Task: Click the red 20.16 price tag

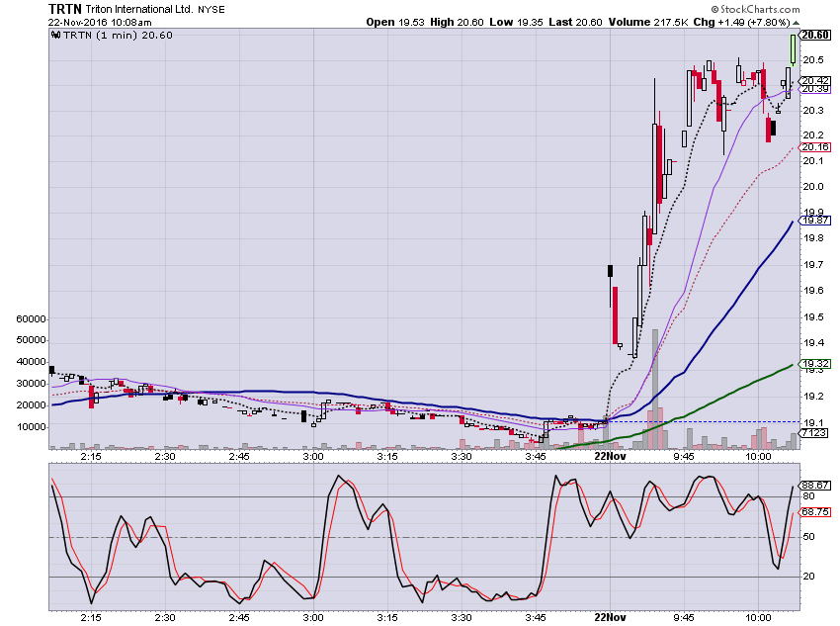Action: click(815, 147)
